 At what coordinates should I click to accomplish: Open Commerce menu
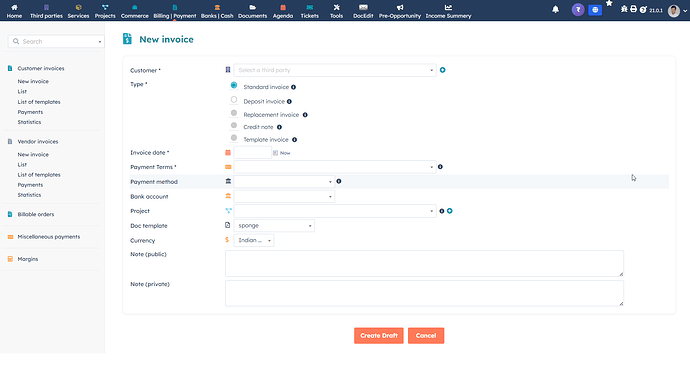point(135,11)
